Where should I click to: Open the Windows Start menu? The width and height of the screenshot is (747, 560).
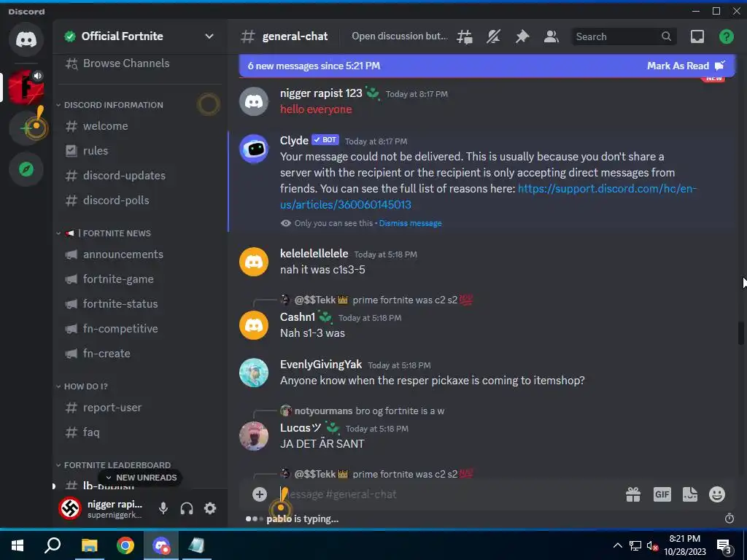pos(18,545)
